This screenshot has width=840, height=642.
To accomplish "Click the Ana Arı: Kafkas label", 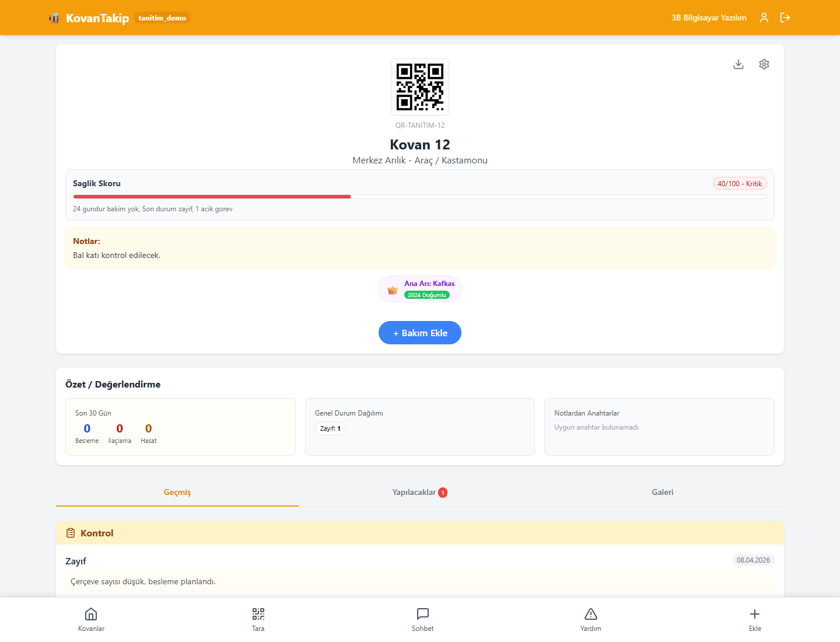I will [429, 284].
